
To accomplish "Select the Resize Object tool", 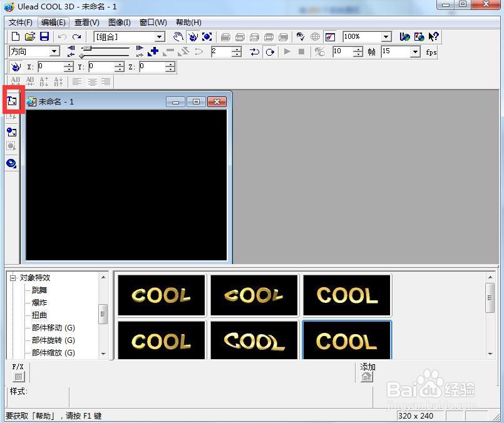I will pos(207,37).
